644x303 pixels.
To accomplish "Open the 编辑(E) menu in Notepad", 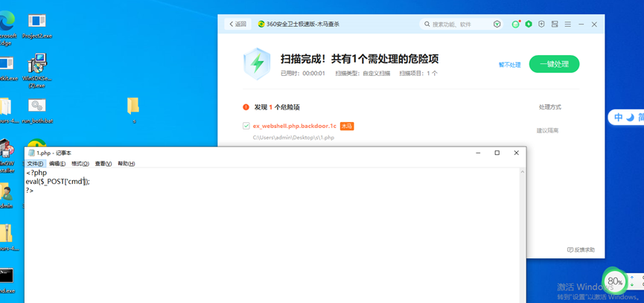I will 57,163.
